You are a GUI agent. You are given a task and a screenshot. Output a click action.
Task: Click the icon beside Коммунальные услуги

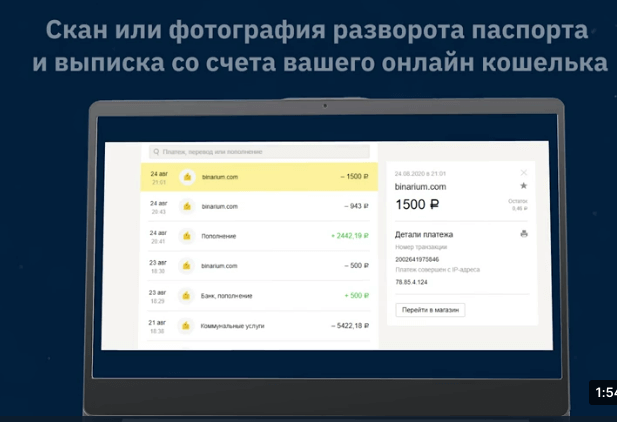click(185, 326)
